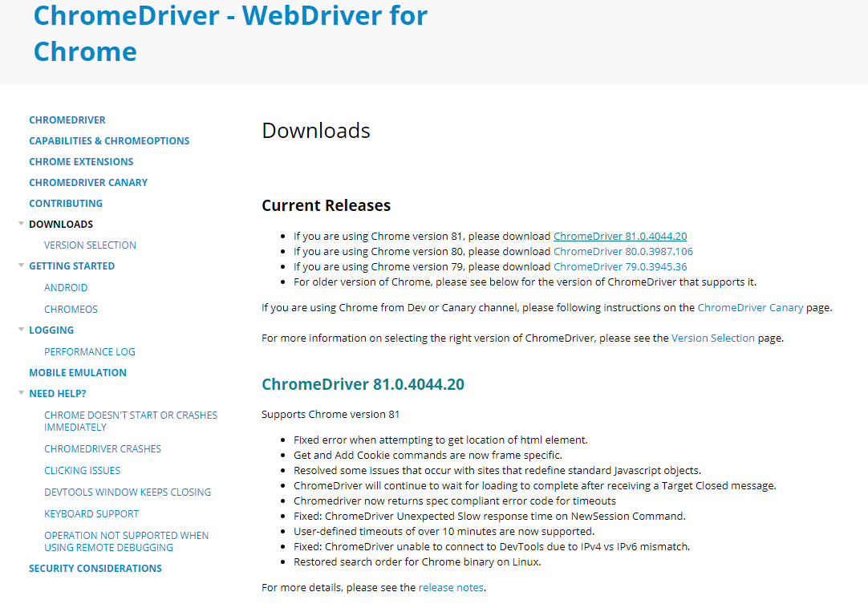
Task: Open Mobile Emulation page
Action: point(78,373)
